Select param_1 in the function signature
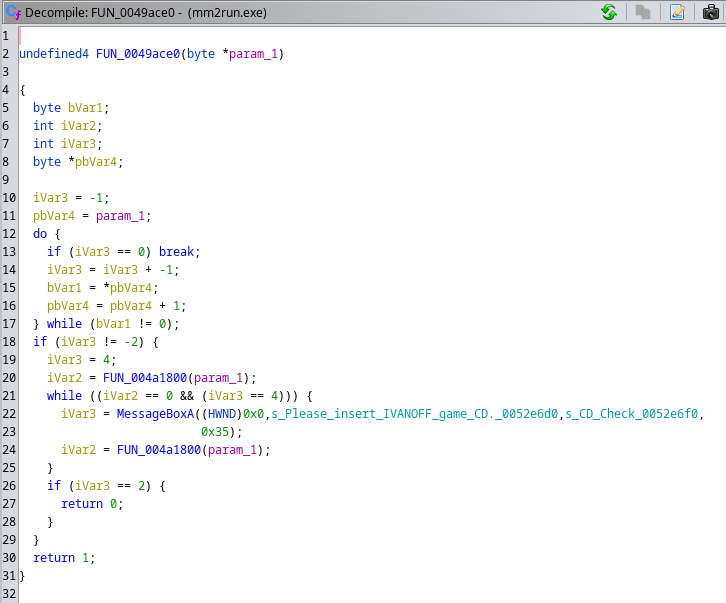Screen dimensions: 726x603 253,54
